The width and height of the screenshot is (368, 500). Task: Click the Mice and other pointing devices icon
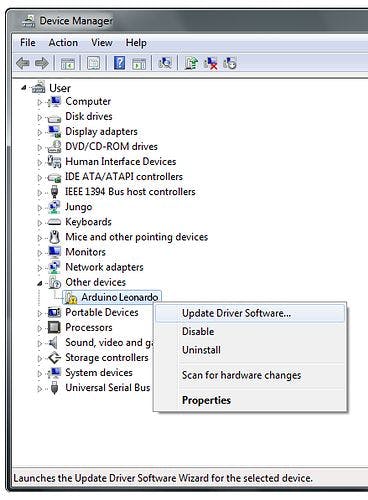[x=54, y=237]
